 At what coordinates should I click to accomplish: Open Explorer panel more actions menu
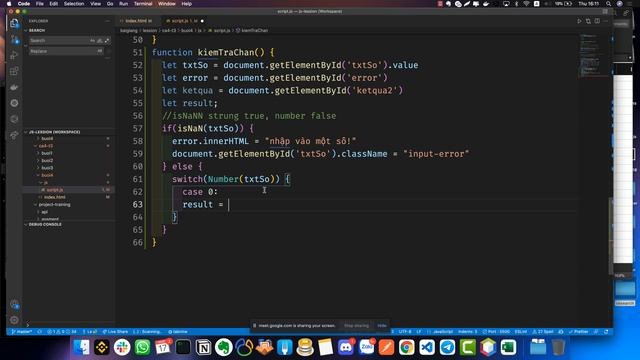pos(107,21)
